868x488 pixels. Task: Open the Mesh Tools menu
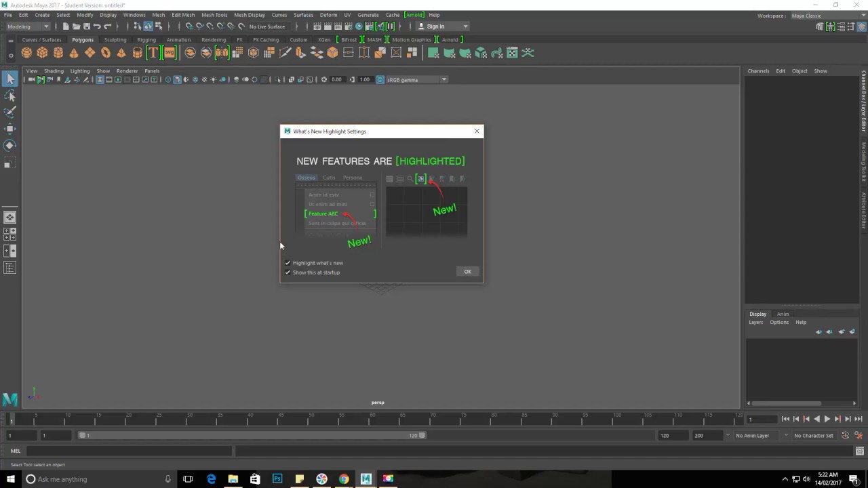(x=214, y=15)
